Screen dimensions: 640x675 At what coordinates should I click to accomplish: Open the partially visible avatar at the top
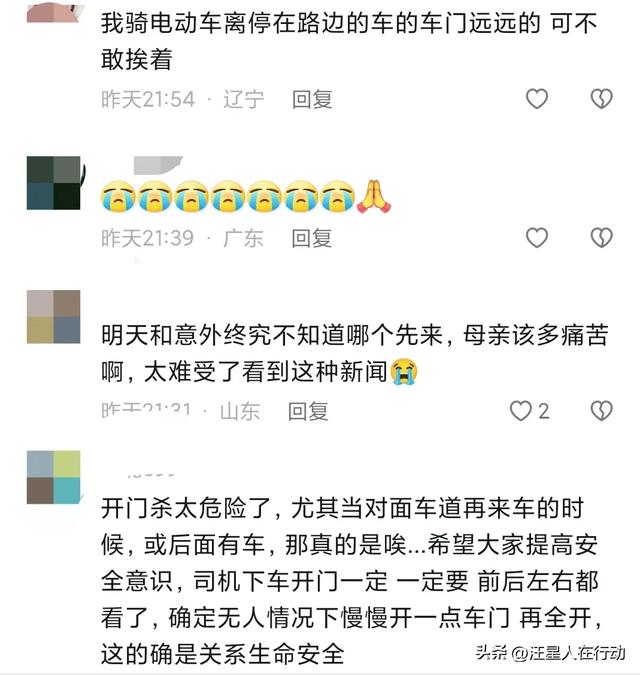53,11
